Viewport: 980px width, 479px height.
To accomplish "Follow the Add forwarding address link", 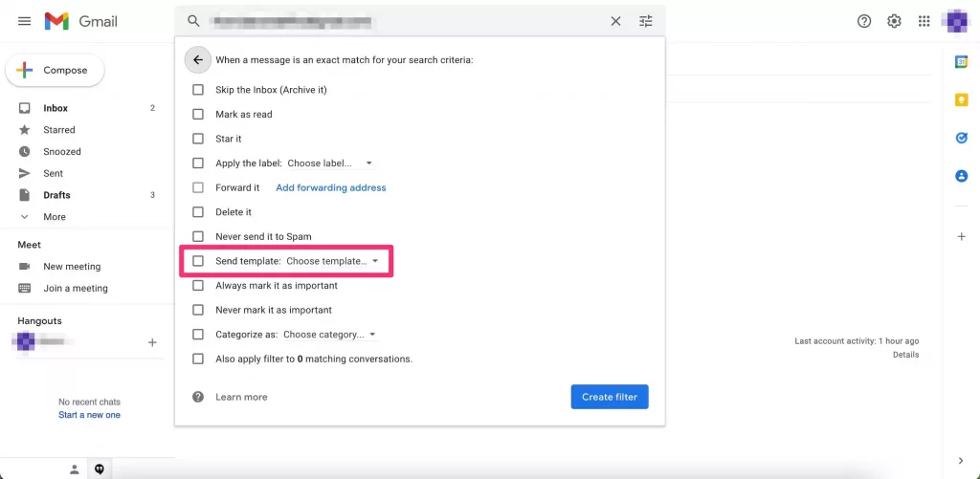I will pos(331,188).
